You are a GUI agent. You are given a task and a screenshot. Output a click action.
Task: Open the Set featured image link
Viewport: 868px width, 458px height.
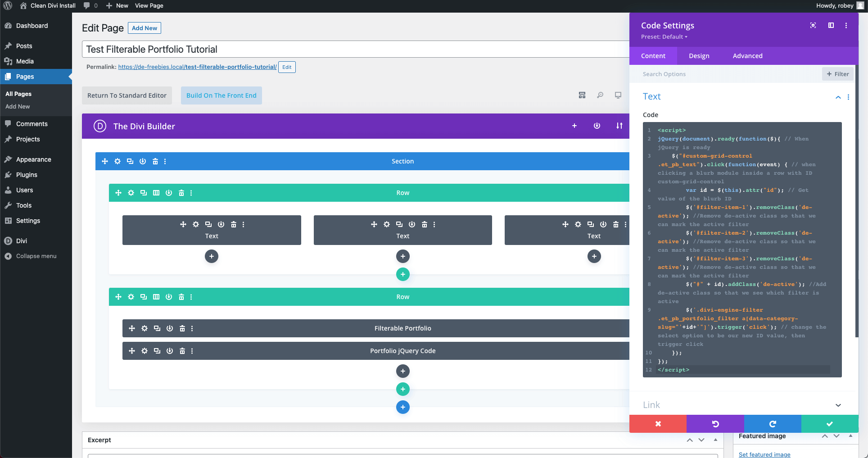(x=764, y=454)
